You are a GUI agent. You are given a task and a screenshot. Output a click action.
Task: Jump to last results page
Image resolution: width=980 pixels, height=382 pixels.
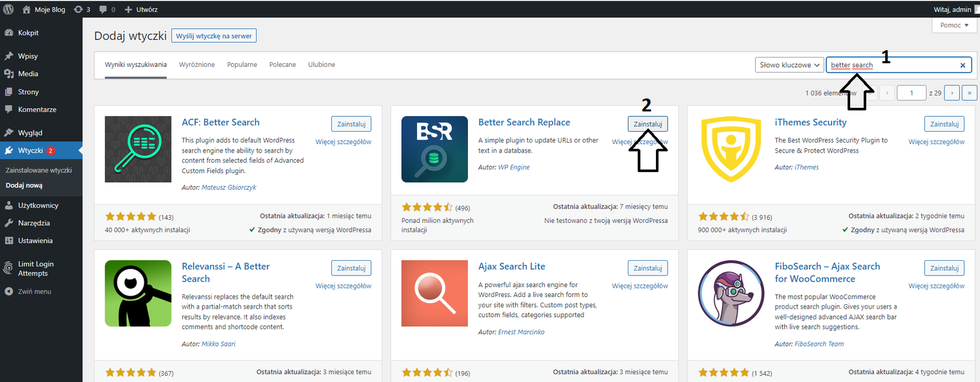pos(970,93)
